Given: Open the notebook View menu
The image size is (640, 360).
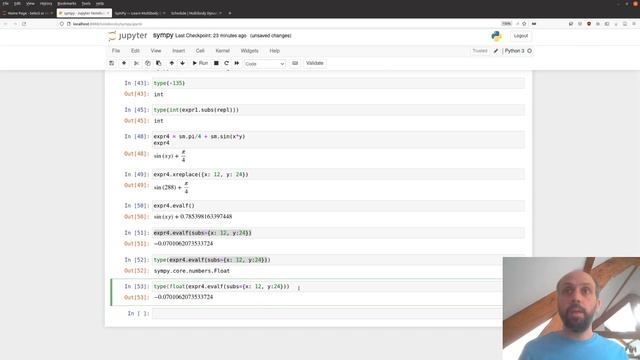Looking at the screenshot, I should tap(156, 51).
